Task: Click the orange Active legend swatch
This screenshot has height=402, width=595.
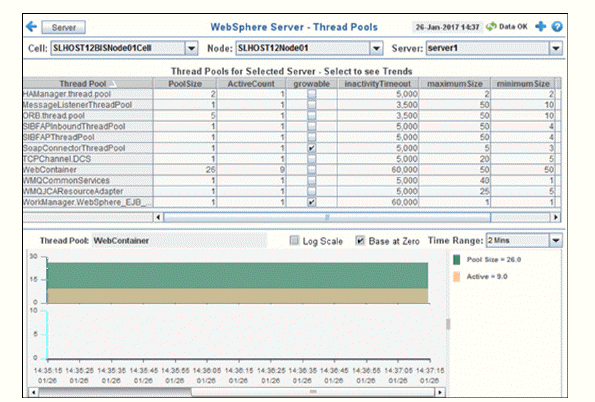Action: tap(456, 277)
